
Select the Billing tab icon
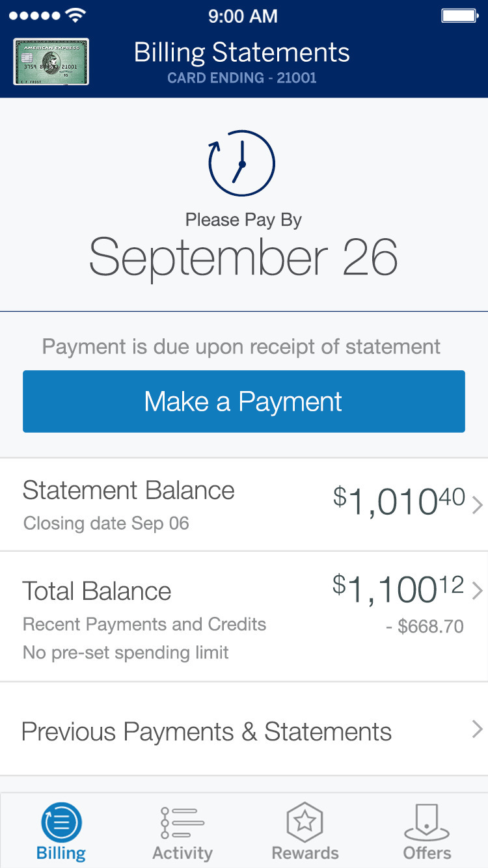coord(61,822)
